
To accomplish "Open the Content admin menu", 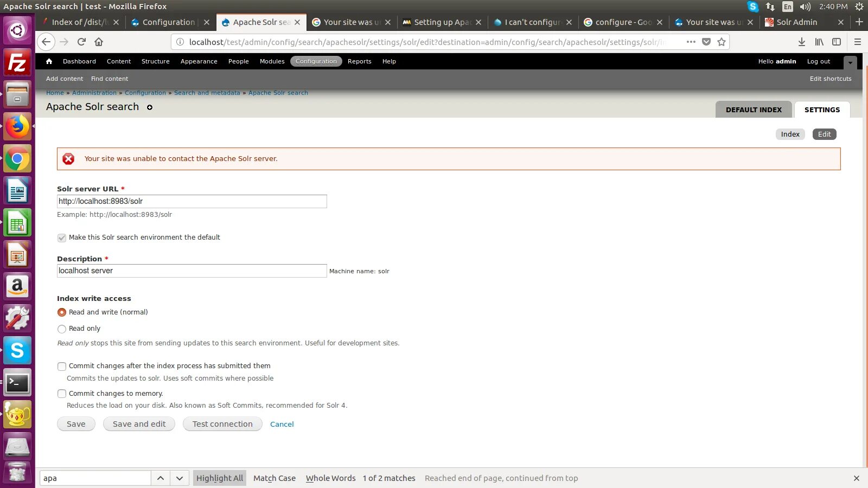I will point(119,61).
